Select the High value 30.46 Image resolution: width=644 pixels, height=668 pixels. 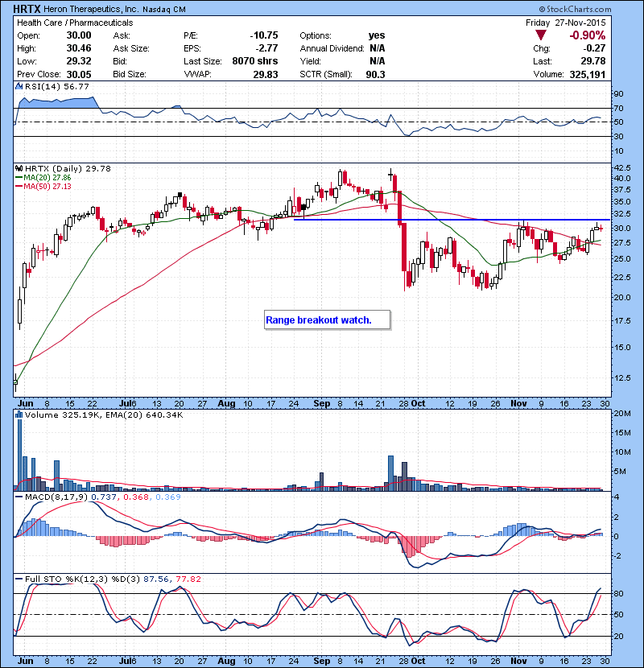[x=79, y=48]
